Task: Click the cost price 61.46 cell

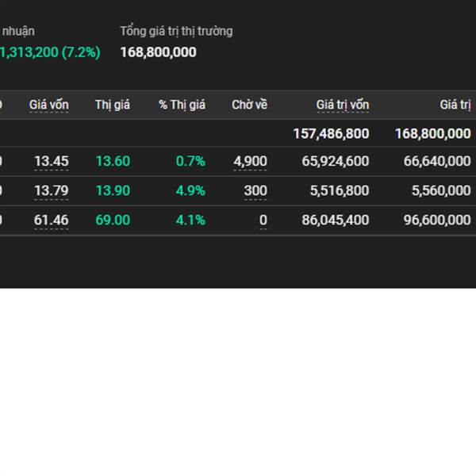Action: point(51,220)
